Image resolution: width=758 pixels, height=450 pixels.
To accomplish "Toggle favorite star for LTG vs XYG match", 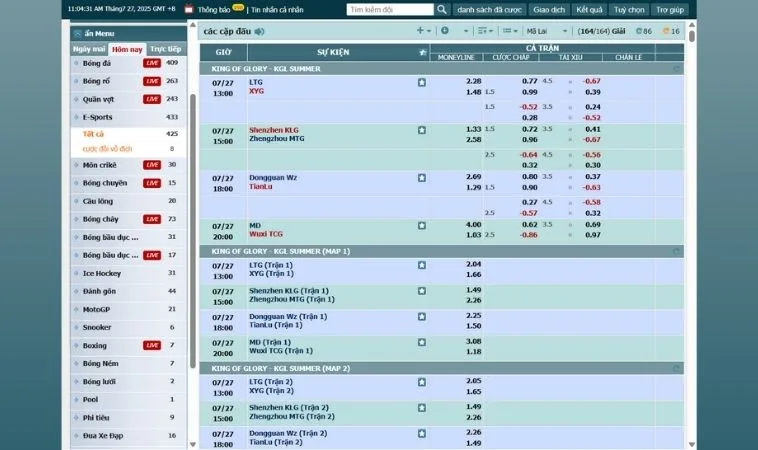I will (422, 82).
